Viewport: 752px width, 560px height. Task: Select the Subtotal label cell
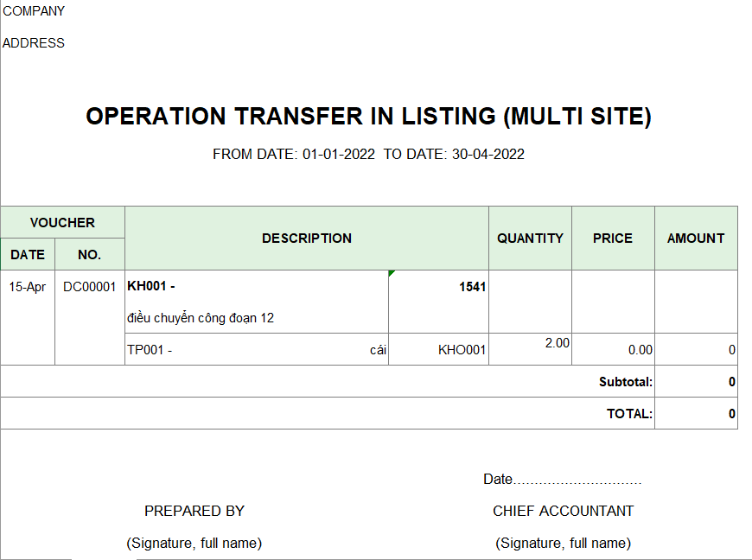coord(328,382)
